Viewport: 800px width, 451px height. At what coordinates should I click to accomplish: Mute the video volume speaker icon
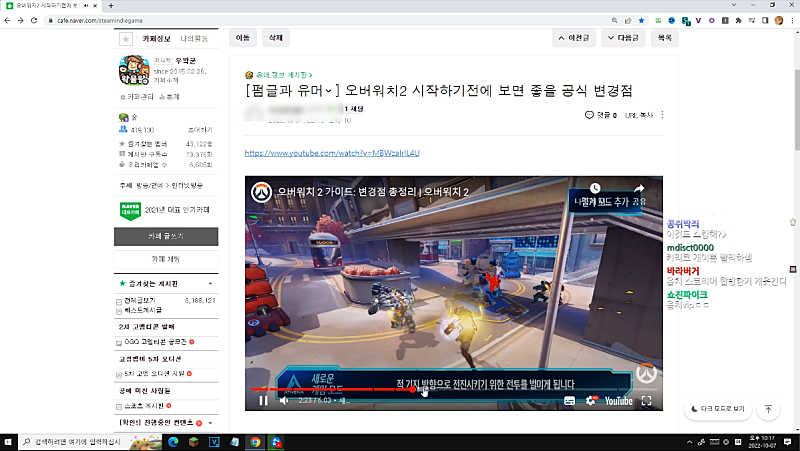284,400
